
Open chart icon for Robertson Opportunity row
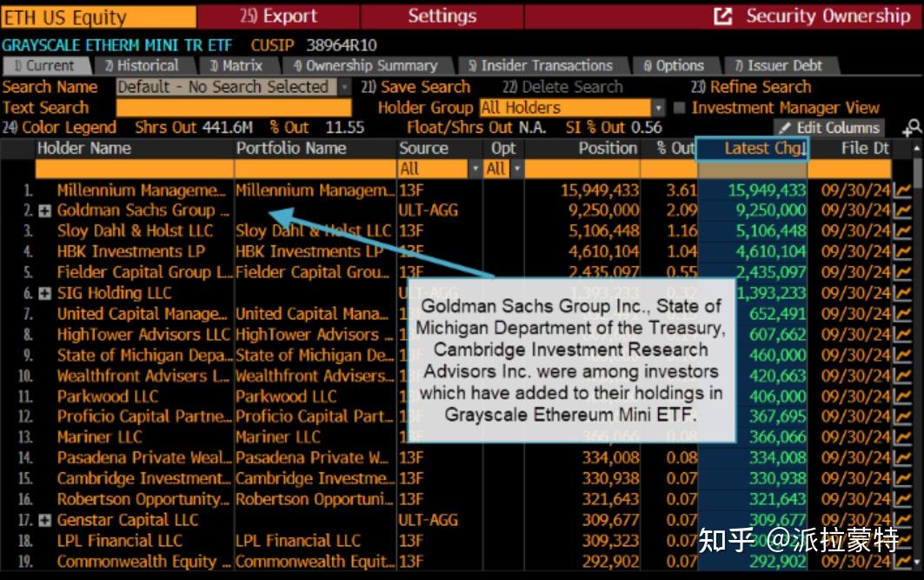(x=903, y=500)
